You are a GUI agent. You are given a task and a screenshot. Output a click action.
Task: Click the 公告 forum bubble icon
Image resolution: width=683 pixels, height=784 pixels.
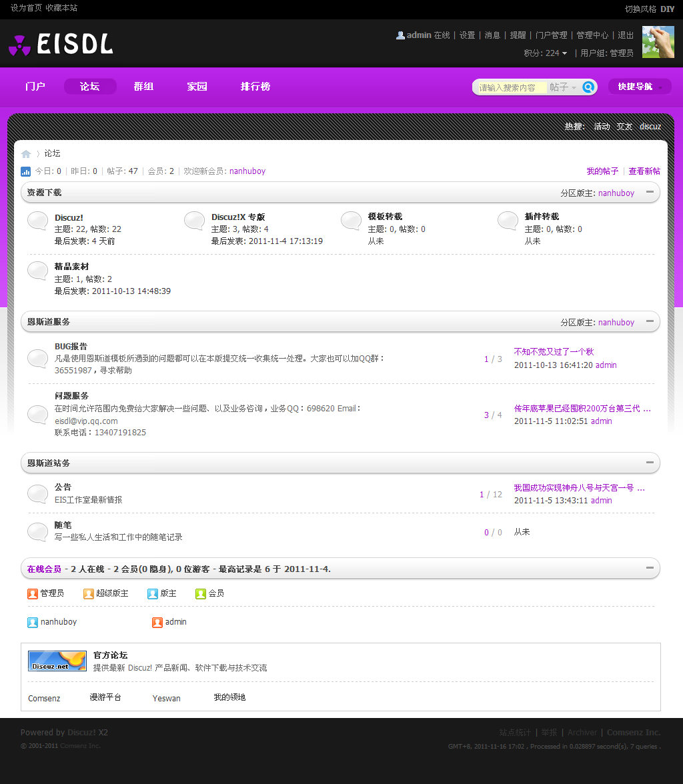(x=37, y=493)
